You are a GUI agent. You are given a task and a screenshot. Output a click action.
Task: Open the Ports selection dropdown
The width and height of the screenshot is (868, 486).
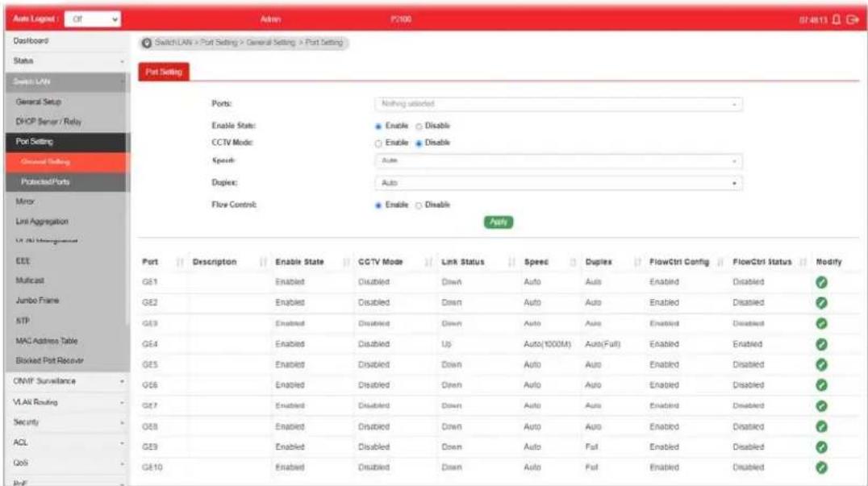tap(558, 104)
